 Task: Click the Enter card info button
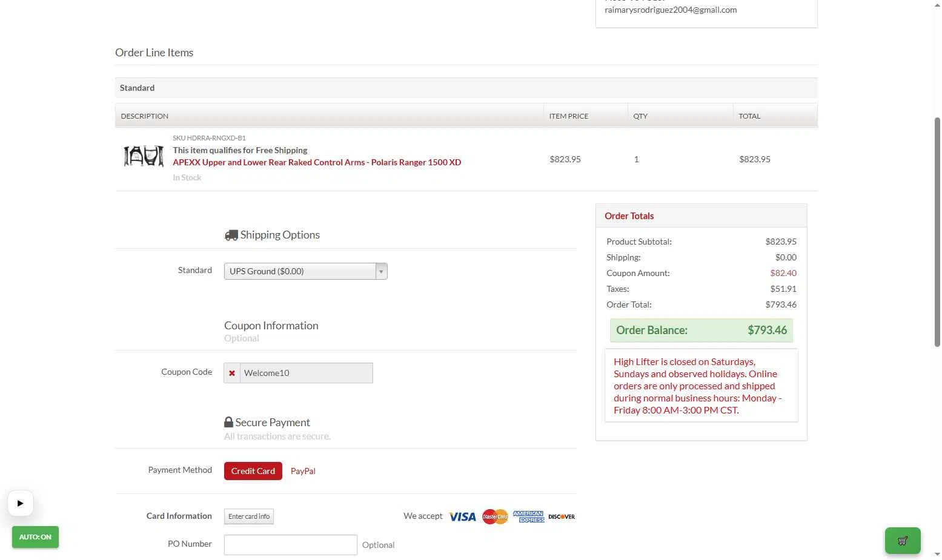click(x=249, y=516)
